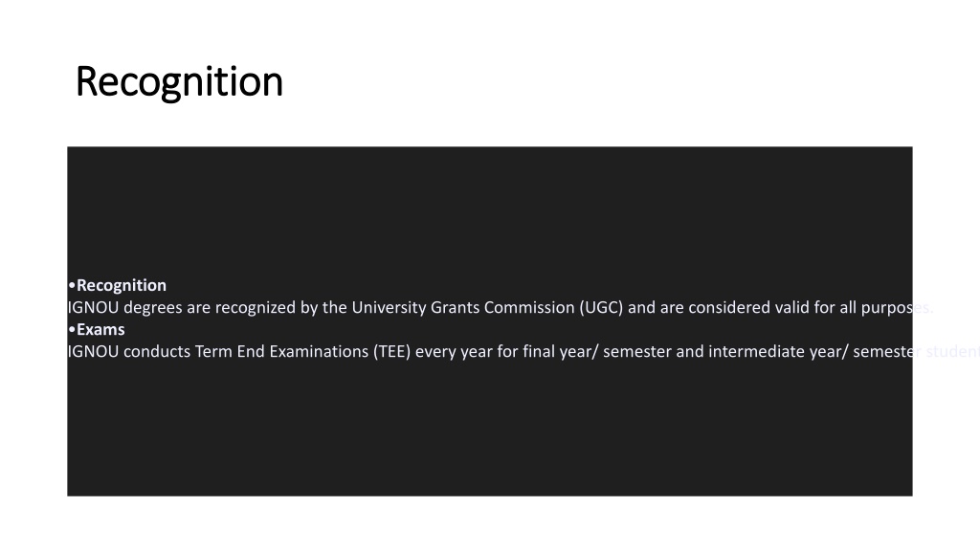Click the faded overflowing "student" text
Image resolution: width=980 pixels, height=551 pixels.
point(952,351)
